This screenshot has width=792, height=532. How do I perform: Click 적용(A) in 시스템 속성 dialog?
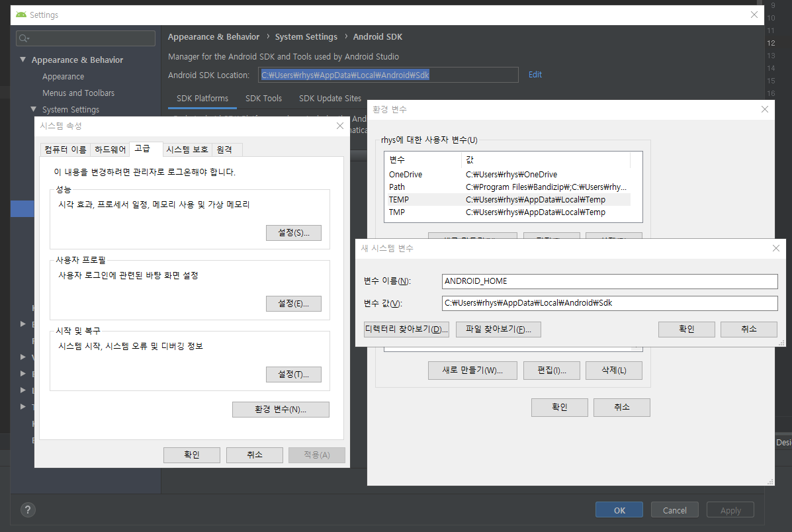(x=317, y=455)
